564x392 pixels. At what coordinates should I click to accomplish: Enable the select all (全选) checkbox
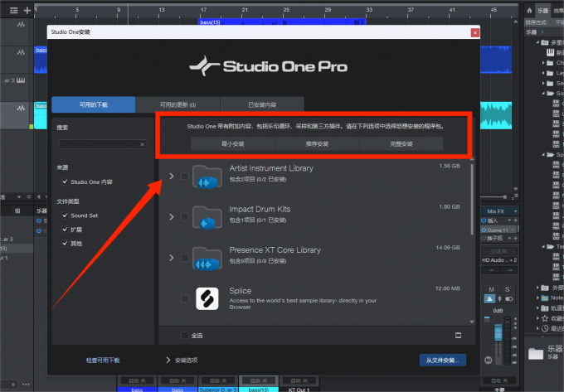coord(185,336)
